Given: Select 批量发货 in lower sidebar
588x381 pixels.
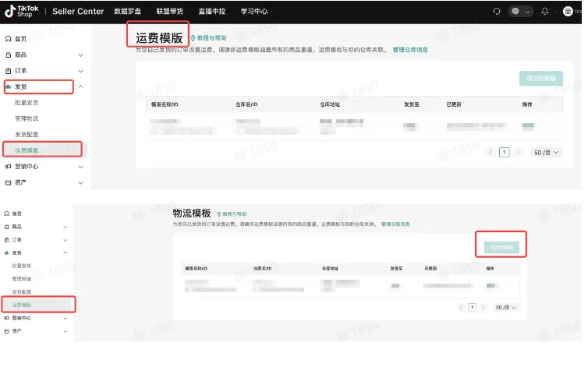Looking at the screenshot, I should [21, 266].
